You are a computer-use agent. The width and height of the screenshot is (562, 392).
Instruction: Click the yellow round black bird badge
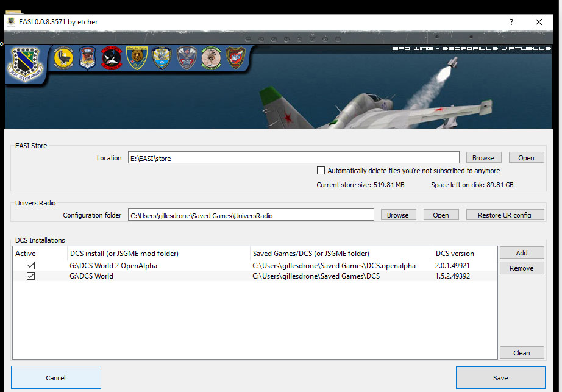tap(63, 58)
